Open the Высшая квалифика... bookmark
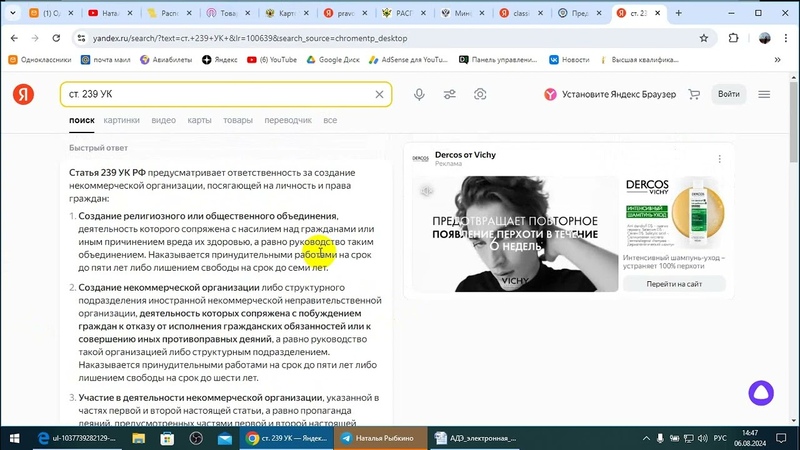800x450 pixels. point(639,60)
